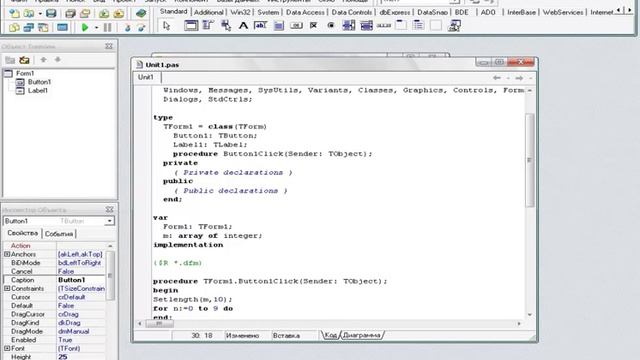640x360 pixels.
Task: Switch to the Win32 palette tab
Action: pos(240,12)
